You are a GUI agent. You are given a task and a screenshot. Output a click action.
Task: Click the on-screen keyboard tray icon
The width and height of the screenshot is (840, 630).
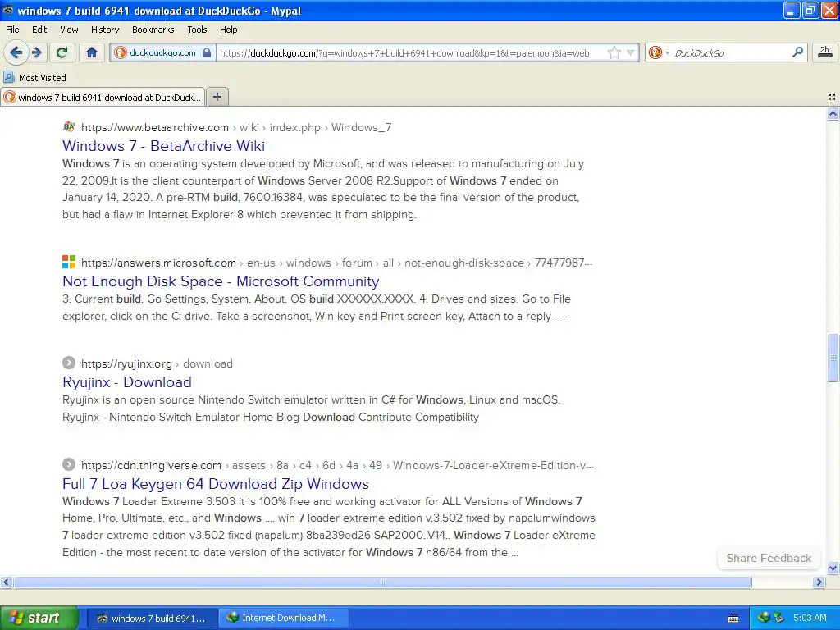733,619
